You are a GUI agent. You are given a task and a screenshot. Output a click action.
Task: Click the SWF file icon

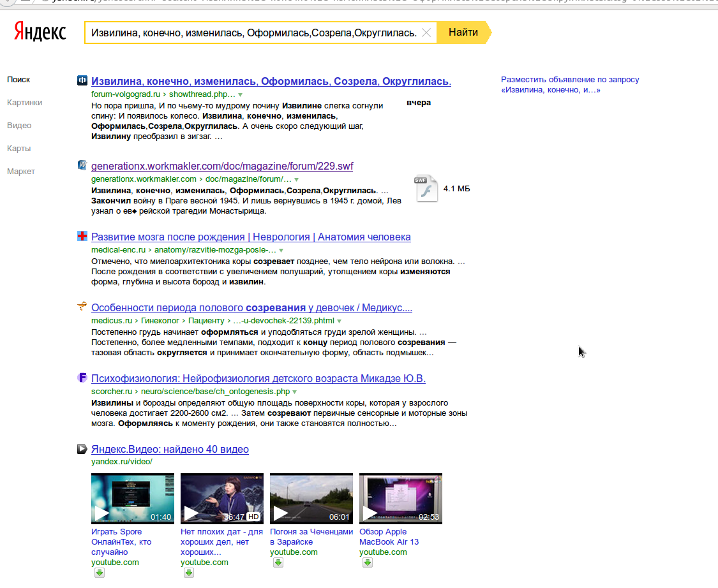pos(426,188)
